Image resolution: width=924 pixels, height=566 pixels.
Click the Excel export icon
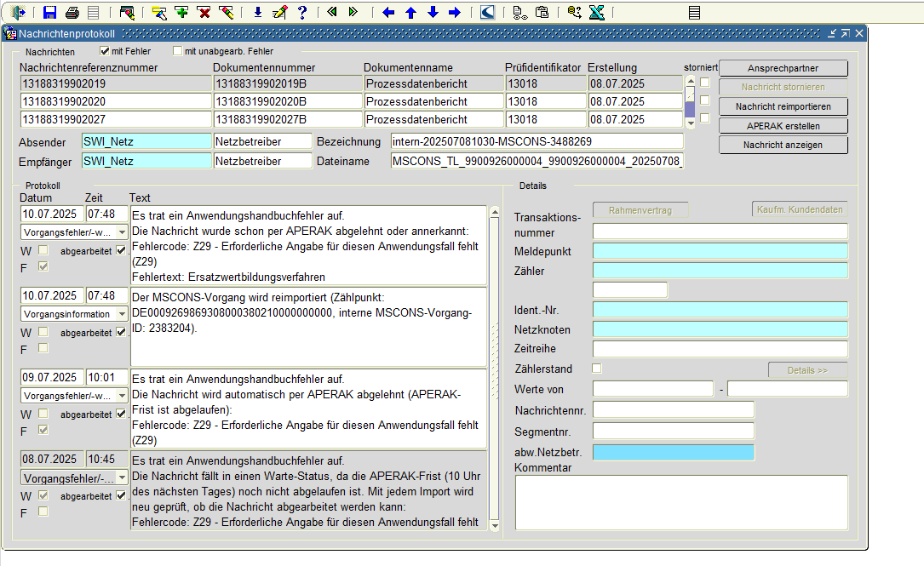point(596,13)
